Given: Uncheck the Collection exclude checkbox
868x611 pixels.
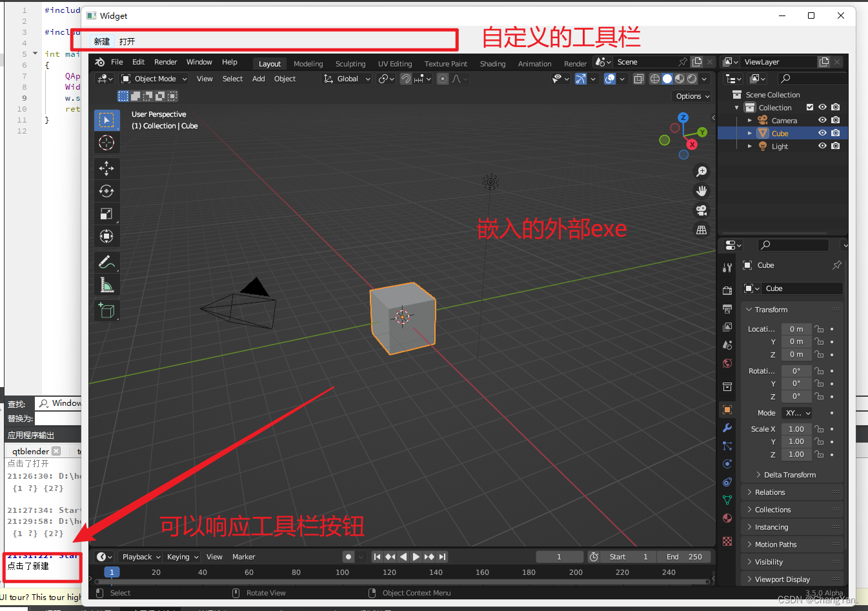Looking at the screenshot, I should click(810, 107).
